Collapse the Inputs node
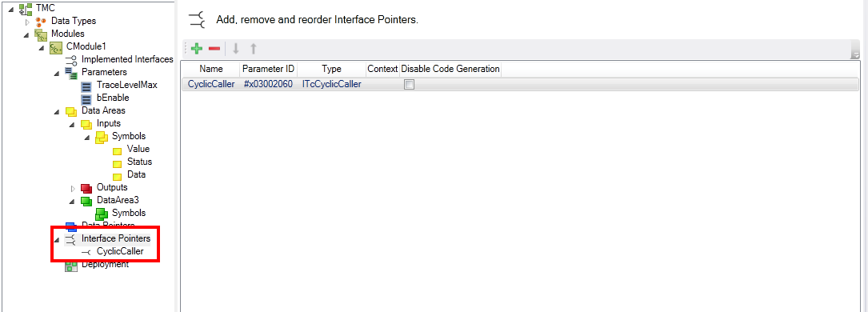 point(72,125)
